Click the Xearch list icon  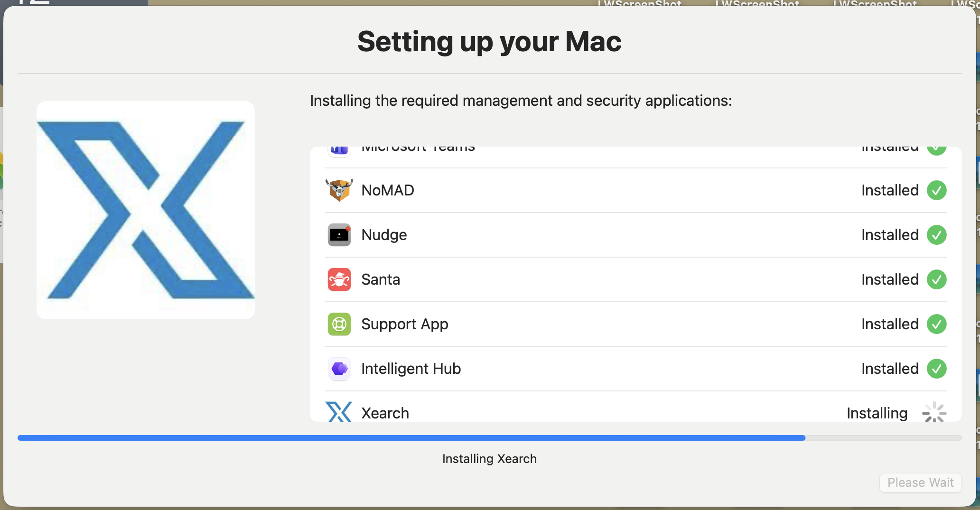[x=339, y=412]
